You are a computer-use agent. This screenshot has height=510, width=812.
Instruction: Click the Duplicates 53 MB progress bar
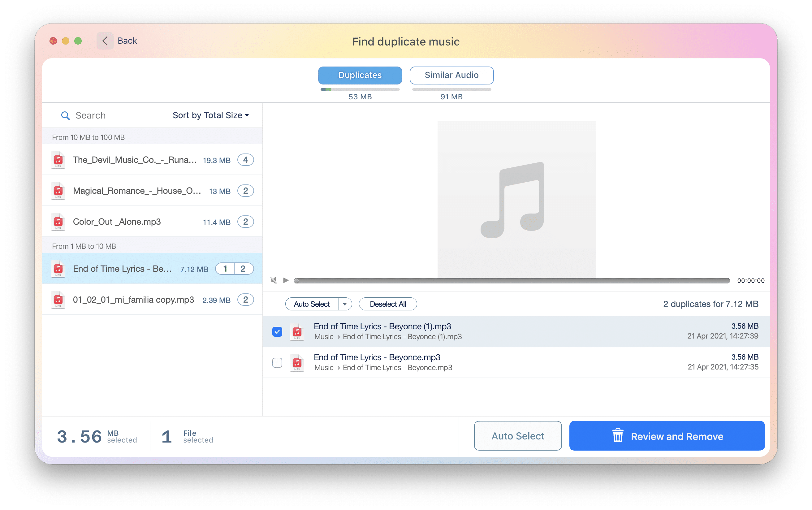(360, 89)
